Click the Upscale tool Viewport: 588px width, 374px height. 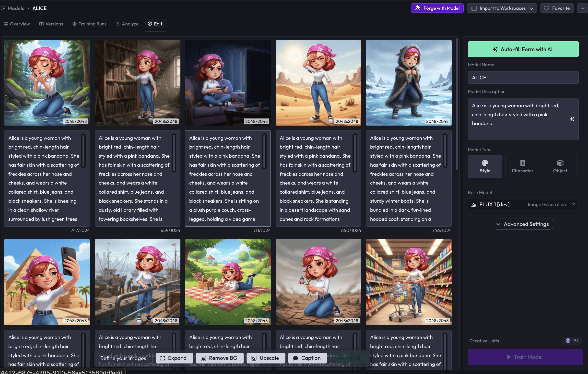click(x=266, y=358)
